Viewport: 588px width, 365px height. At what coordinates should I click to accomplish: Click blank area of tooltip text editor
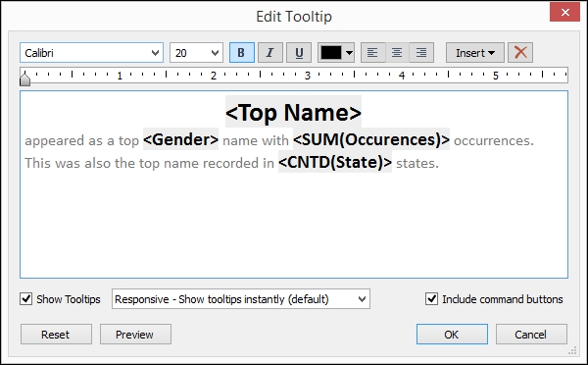[294, 226]
